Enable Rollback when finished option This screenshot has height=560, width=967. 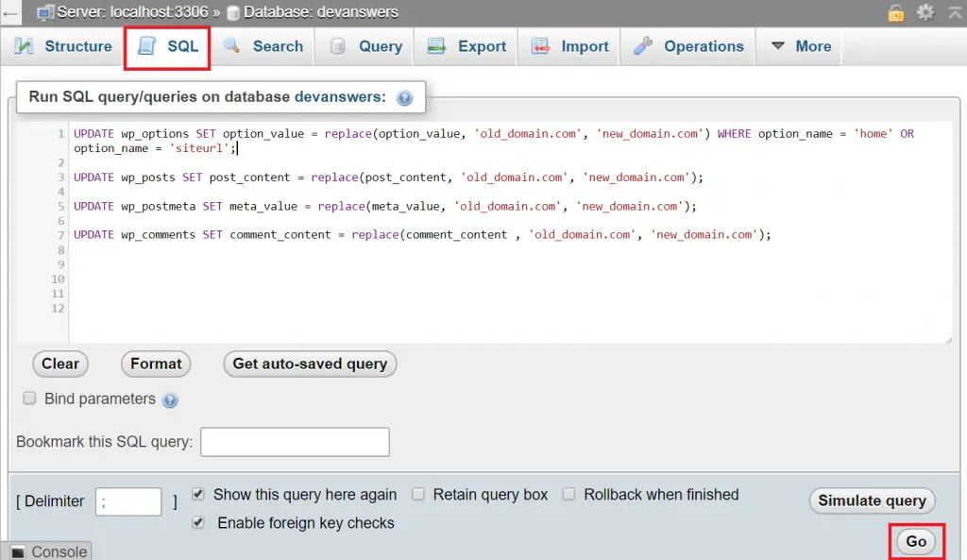pyautogui.click(x=568, y=494)
